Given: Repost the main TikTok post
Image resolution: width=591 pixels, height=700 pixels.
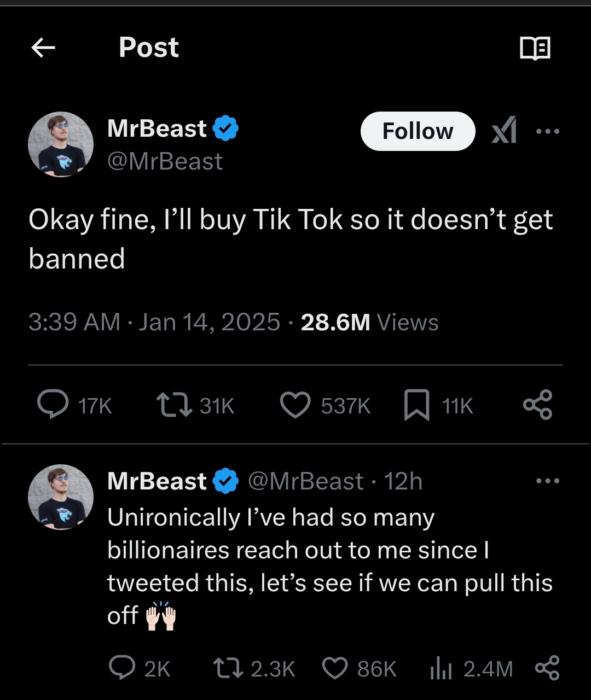Looking at the screenshot, I should click(x=174, y=405).
